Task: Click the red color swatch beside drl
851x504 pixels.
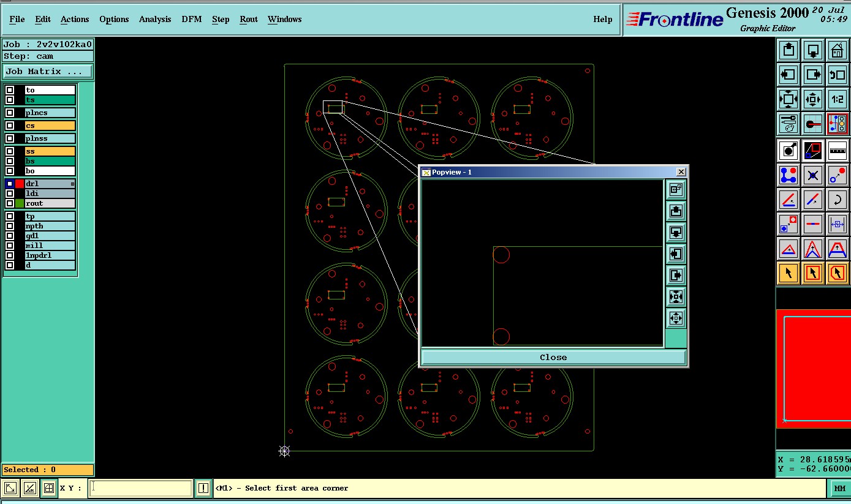Action: pyautogui.click(x=20, y=184)
